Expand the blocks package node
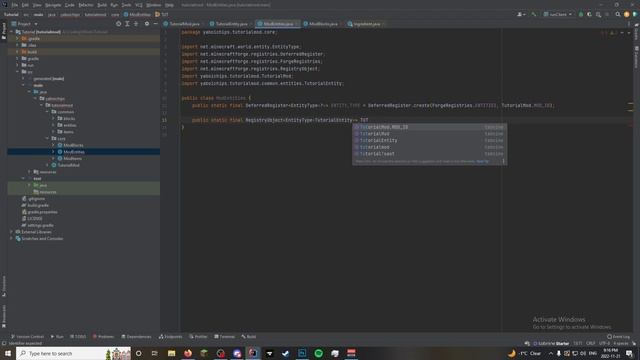This screenshot has height=360, width=640. coord(53,118)
